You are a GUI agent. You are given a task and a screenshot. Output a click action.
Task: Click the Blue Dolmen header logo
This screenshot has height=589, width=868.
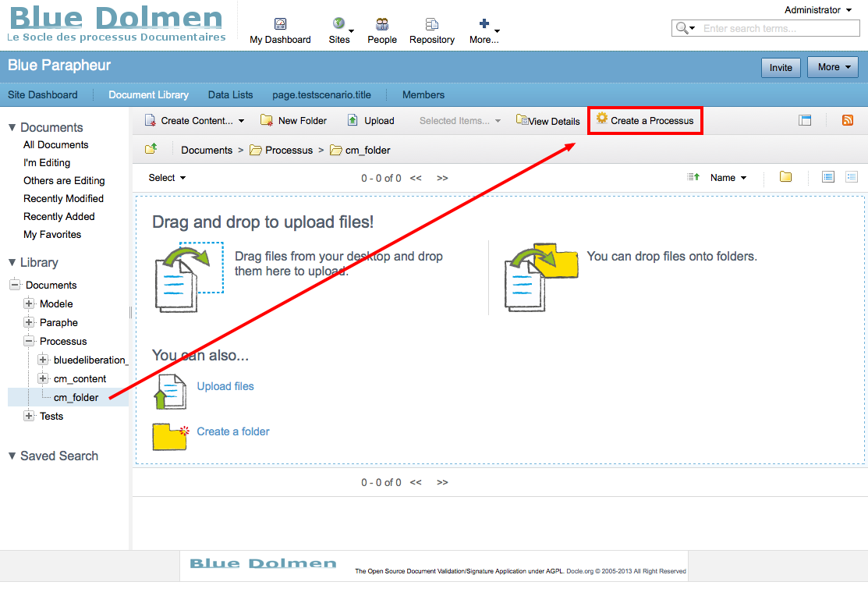117,24
